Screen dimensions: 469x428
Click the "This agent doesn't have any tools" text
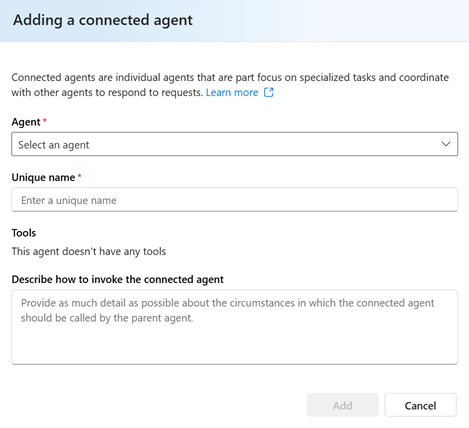pos(89,251)
